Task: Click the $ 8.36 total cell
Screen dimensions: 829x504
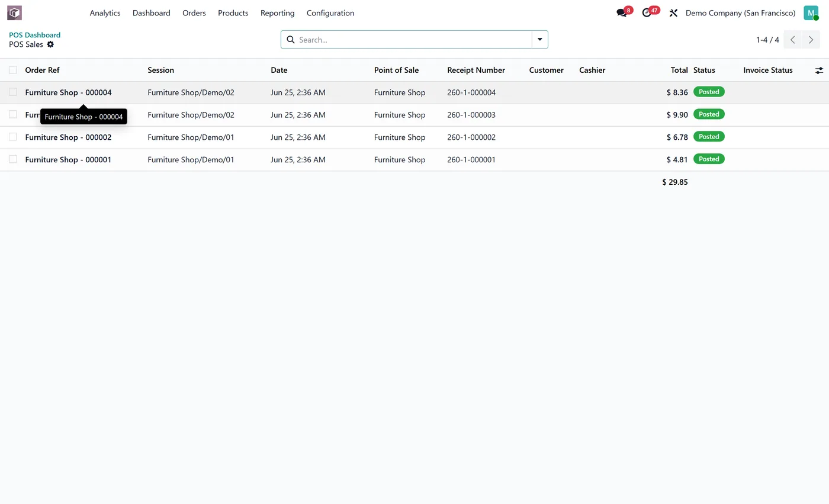Action: point(677,92)
